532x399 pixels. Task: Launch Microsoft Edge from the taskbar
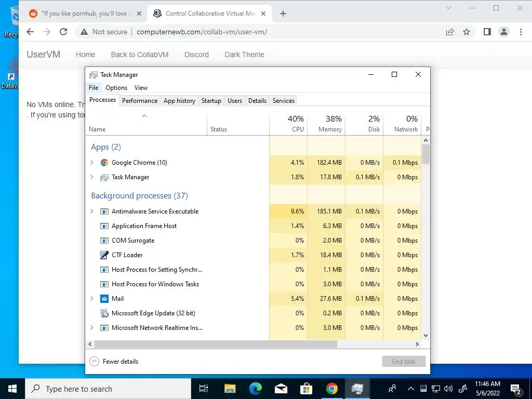click(x=256, y=389)
